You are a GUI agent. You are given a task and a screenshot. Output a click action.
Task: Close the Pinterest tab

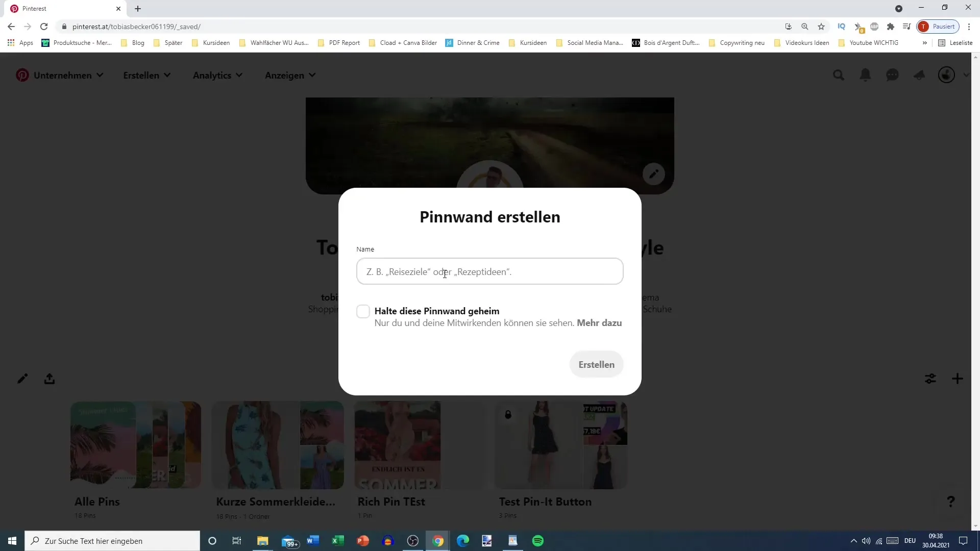(x=118, y=9)
